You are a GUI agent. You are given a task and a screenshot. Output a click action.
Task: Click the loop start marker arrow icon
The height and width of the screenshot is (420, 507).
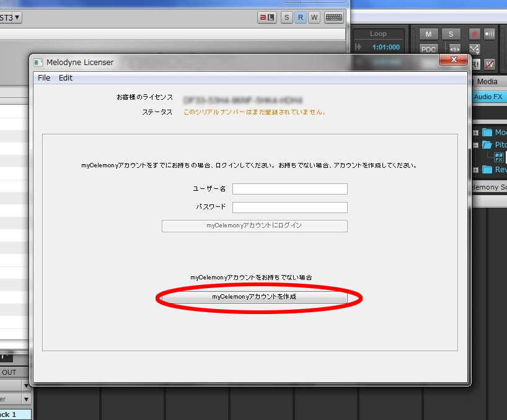(358, 47)
